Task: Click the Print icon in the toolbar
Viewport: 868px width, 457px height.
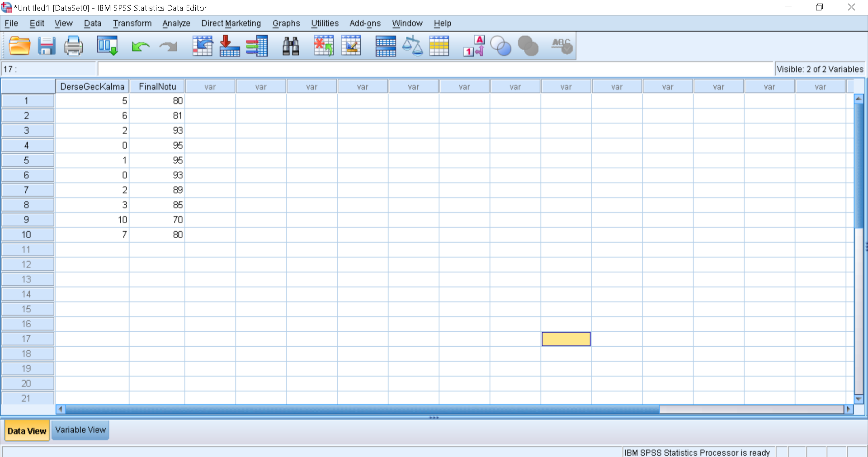Action: pos(73,46)
